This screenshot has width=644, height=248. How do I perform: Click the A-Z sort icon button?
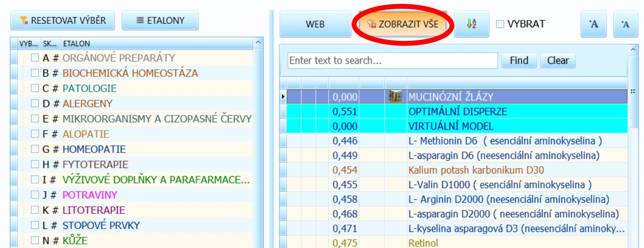(x=472, y=24)
